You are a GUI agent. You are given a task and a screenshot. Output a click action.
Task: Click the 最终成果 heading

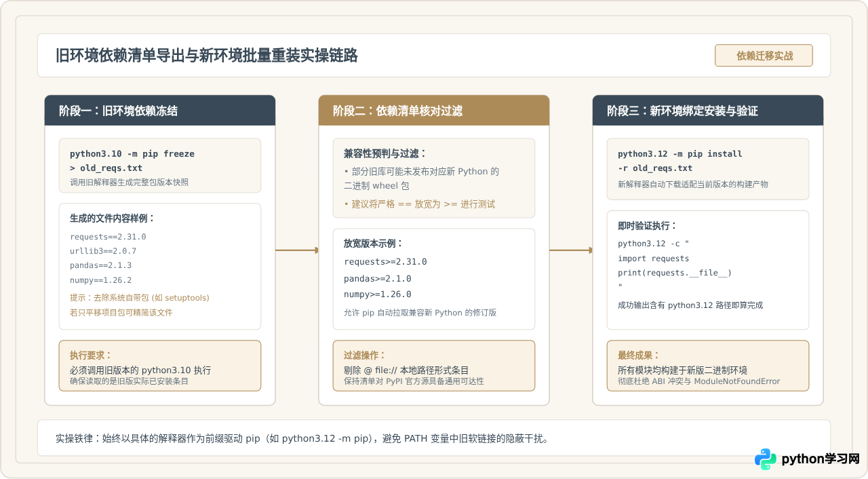[x=639, y=356]
